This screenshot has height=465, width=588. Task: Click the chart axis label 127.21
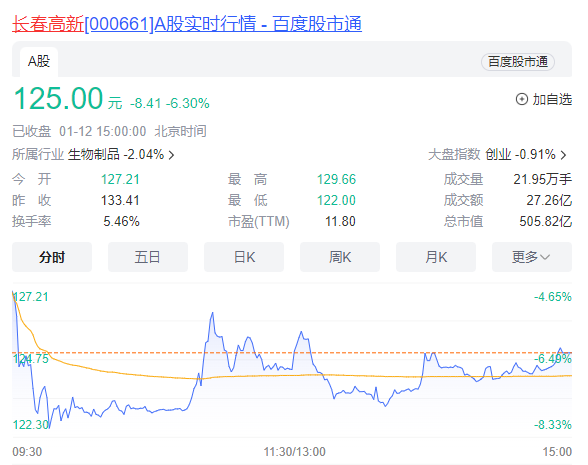pyautogui.click(x=31, y=297)
